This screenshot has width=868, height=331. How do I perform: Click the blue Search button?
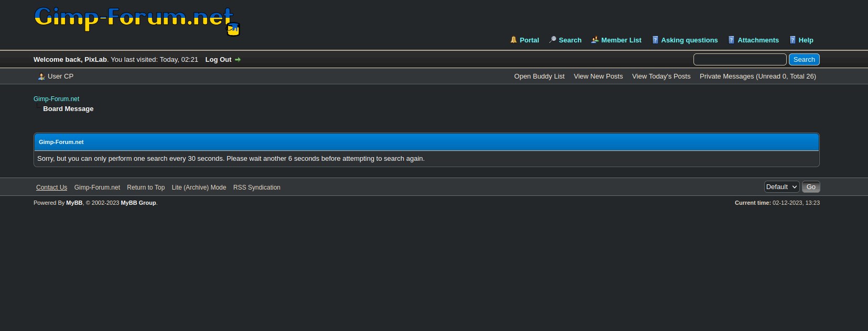pyautogui.click(x=804, y=60)
